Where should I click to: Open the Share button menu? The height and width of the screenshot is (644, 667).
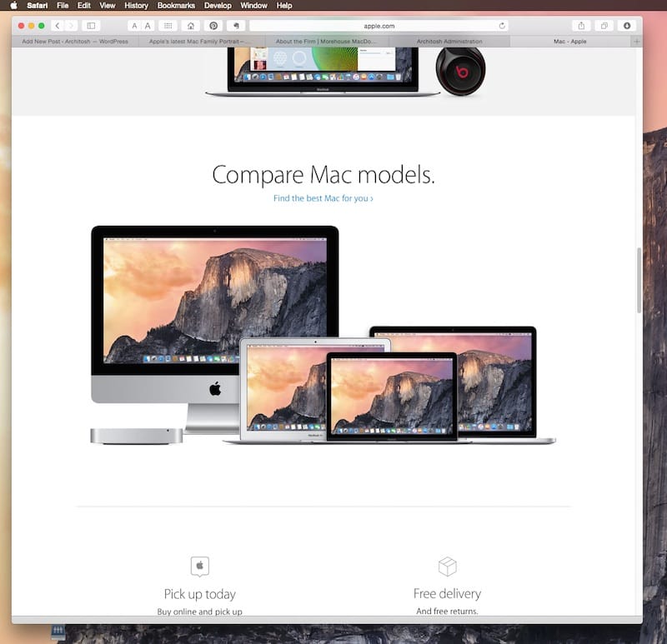(x=581, y=26)
